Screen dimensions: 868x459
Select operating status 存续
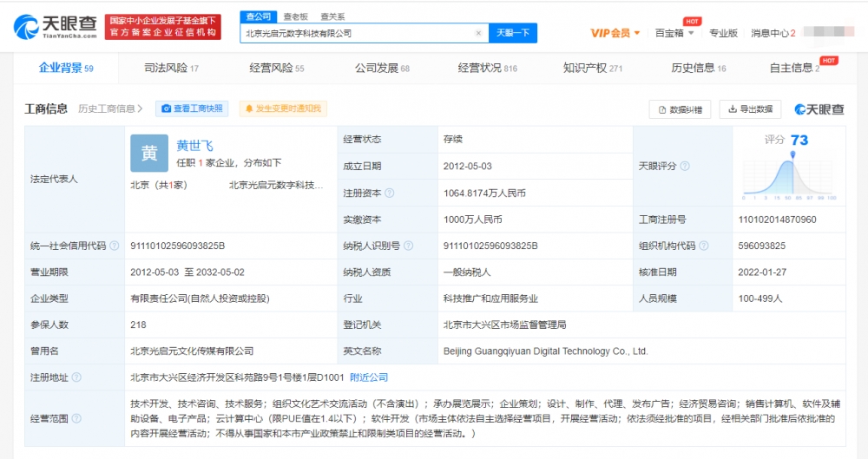[x=453, y=140]
